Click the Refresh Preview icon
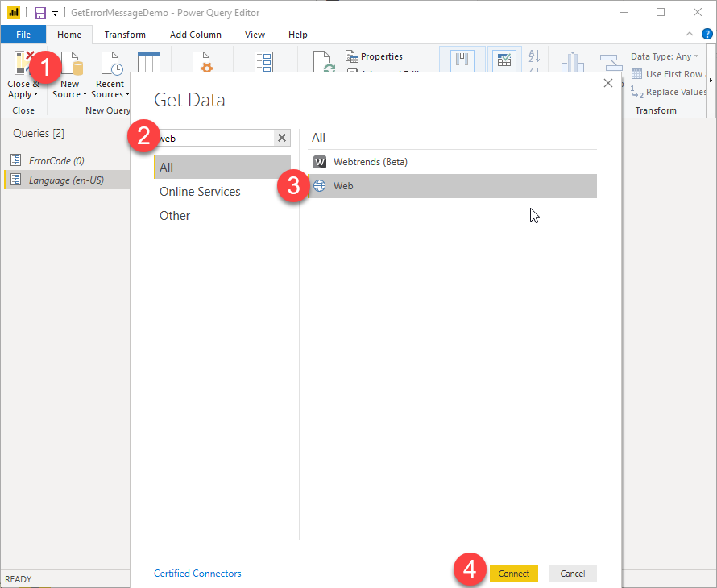Viewport: 717px width, 588px height. [323, 62]
